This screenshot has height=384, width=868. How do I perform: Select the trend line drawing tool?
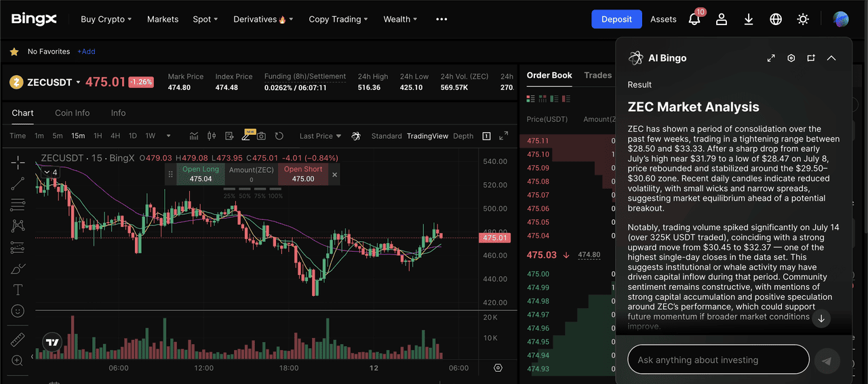pos(18,183)
